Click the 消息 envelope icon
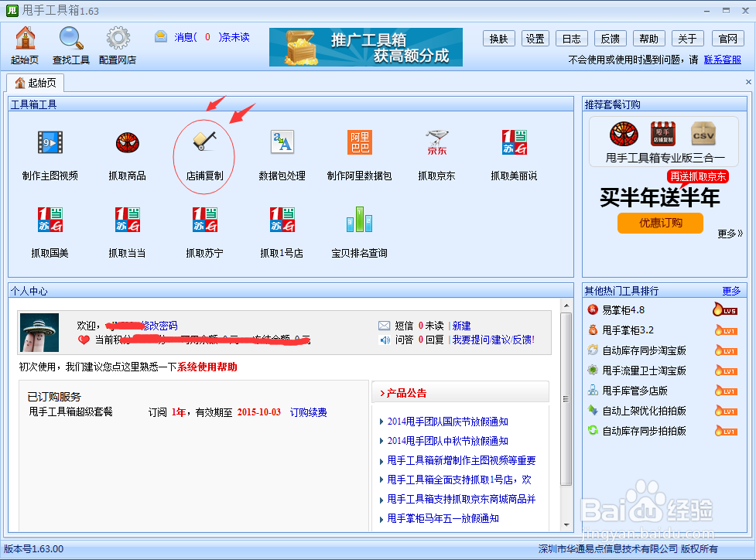Screen dimensions: 756x560 click(x=160, y=36)
